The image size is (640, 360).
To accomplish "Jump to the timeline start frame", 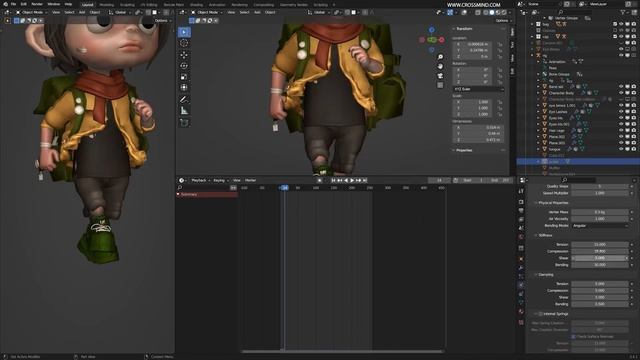I will [x=333, y=180].
